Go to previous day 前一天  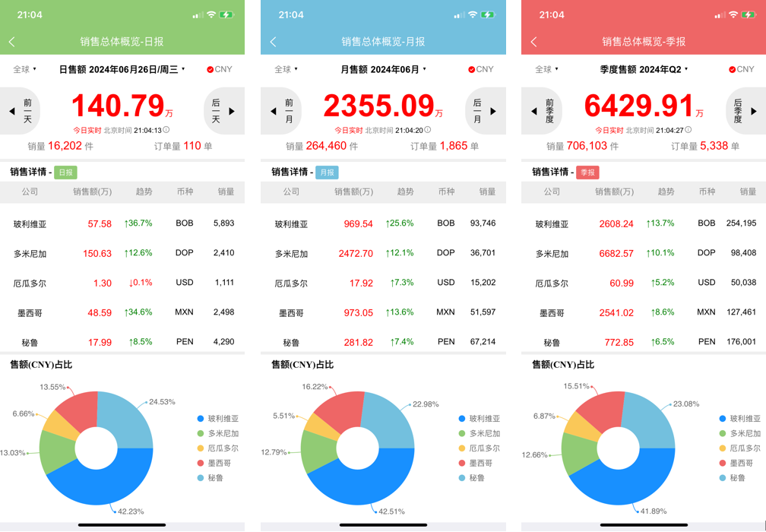point(20,111)
